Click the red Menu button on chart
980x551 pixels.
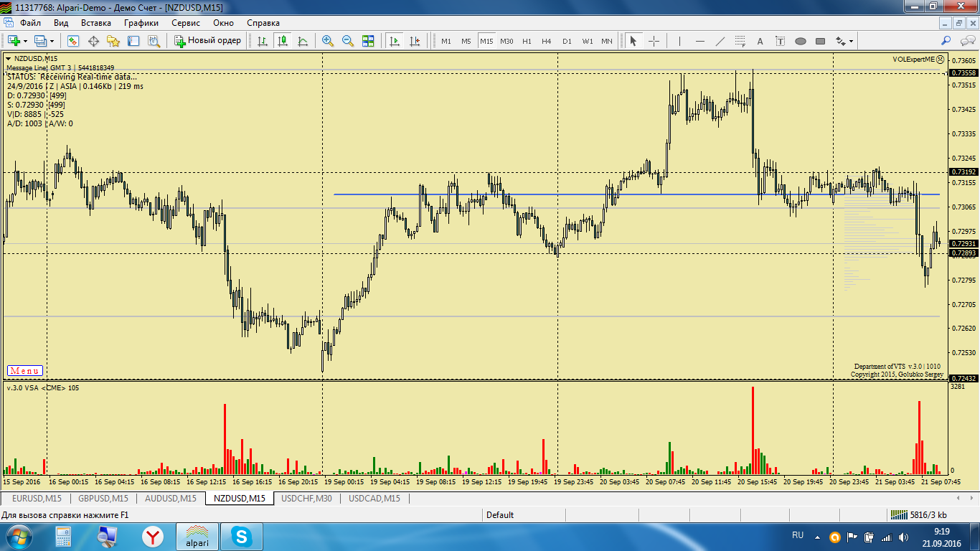(24, 371)
